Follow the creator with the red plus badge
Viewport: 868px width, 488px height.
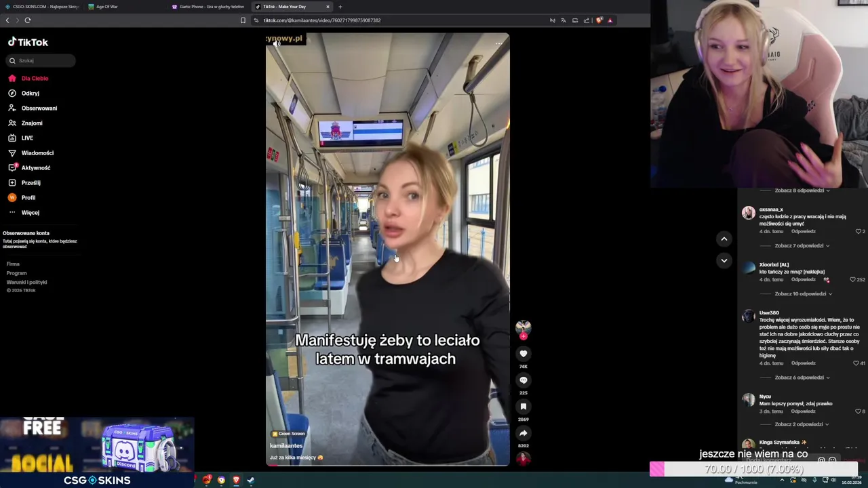coord(523,336)
